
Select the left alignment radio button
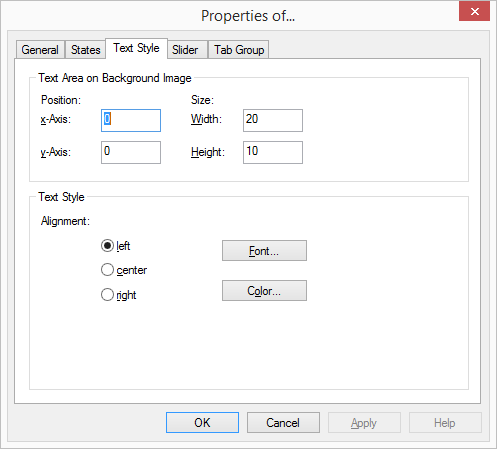107,246
